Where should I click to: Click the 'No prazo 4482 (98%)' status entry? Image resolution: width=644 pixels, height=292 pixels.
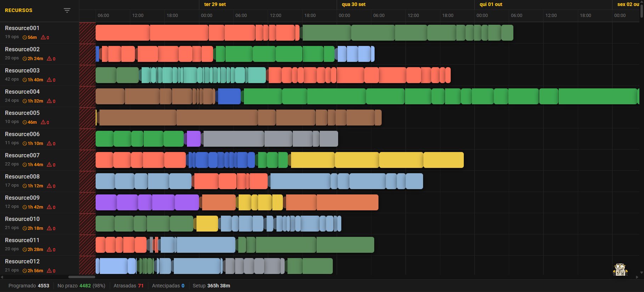[x=81, y=286]
